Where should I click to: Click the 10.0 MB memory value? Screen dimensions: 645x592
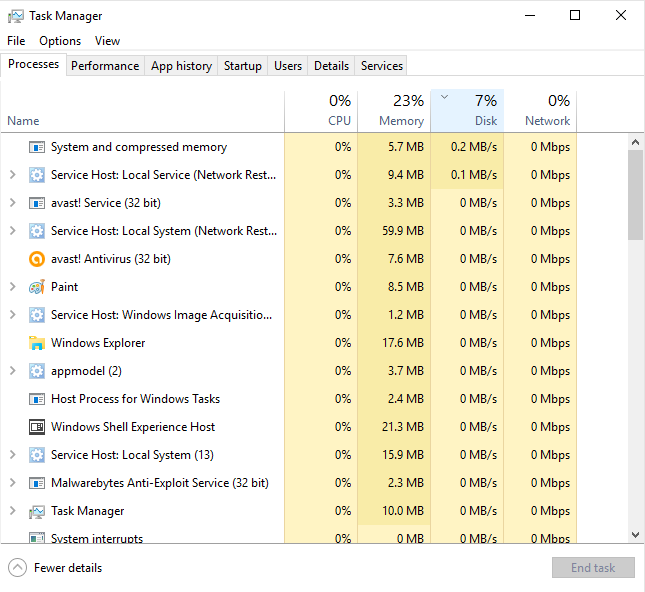(x=403, y=511)
